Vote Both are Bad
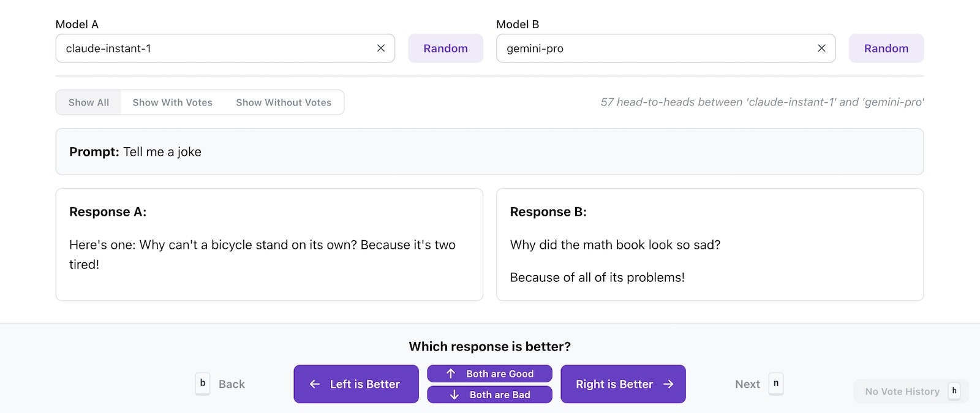 point(489,395)
